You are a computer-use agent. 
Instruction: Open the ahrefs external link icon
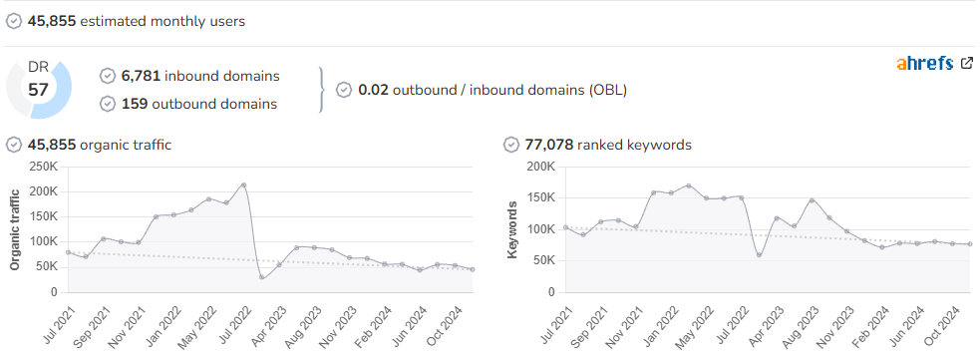967,63
